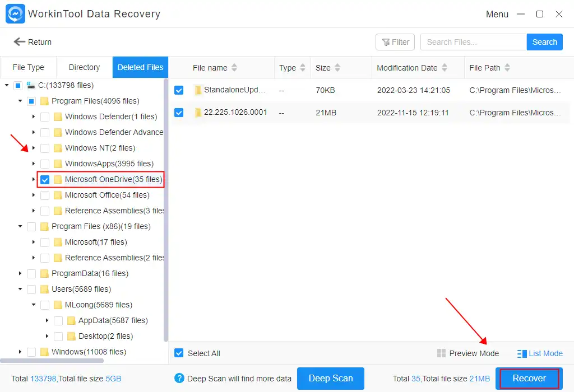The image size is (574, 392).
Task: Check the ProgramData(16 files) checkbox
Action: click(31, 273)
